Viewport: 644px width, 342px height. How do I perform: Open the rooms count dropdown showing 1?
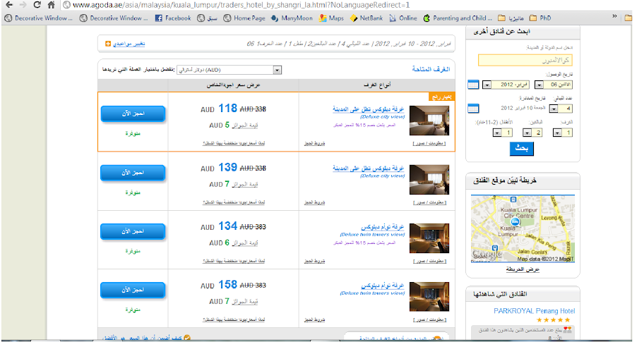pyautogui.click(x=563, y=133)
